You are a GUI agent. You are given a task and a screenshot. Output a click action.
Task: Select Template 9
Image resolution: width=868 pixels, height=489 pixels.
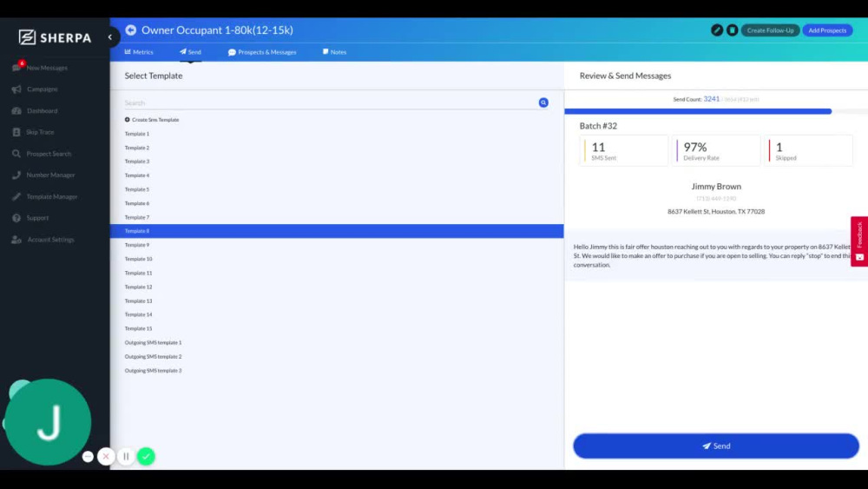(x=137, y=245)
